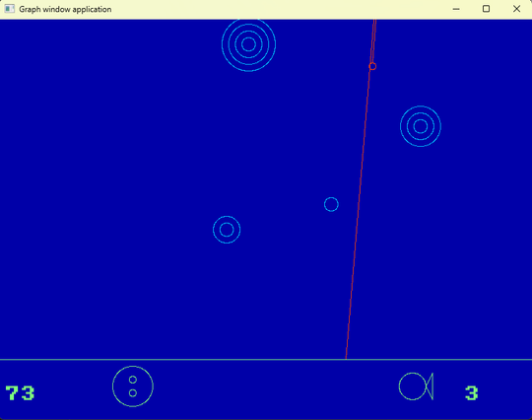Click the counter value 3

[x=472, y=393]
